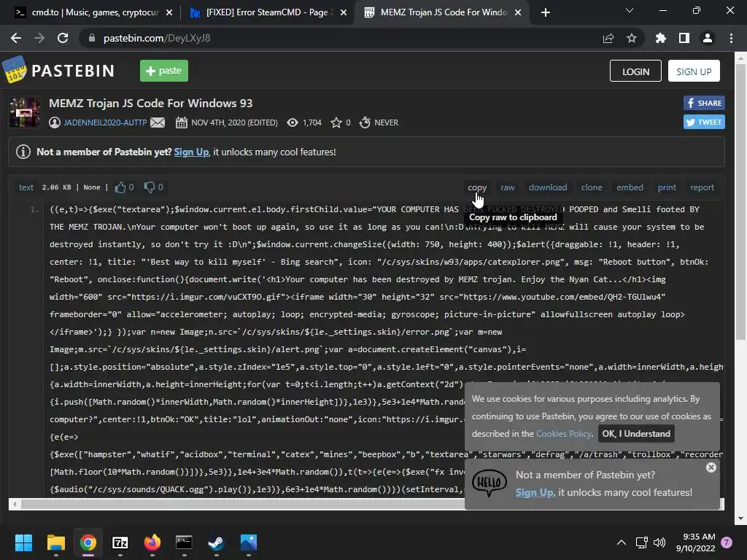Show hidden tray icons chevron
The width and height of the screenshot is (747, 560).
pos(622,542)
